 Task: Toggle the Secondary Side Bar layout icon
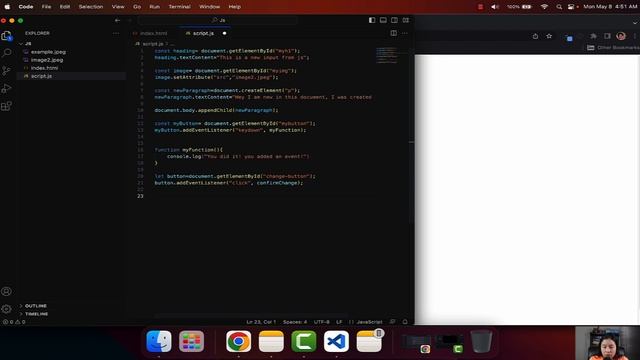pos(394,20)
